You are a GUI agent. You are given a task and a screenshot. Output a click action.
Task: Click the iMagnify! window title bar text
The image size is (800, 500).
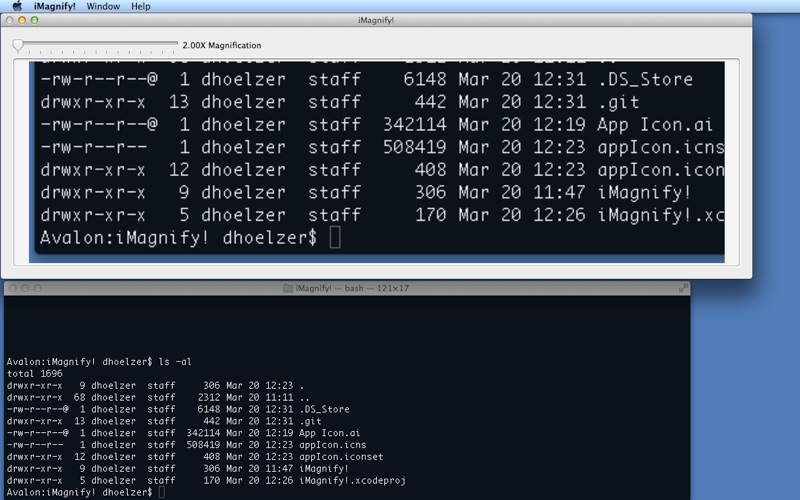click(376, 20)
